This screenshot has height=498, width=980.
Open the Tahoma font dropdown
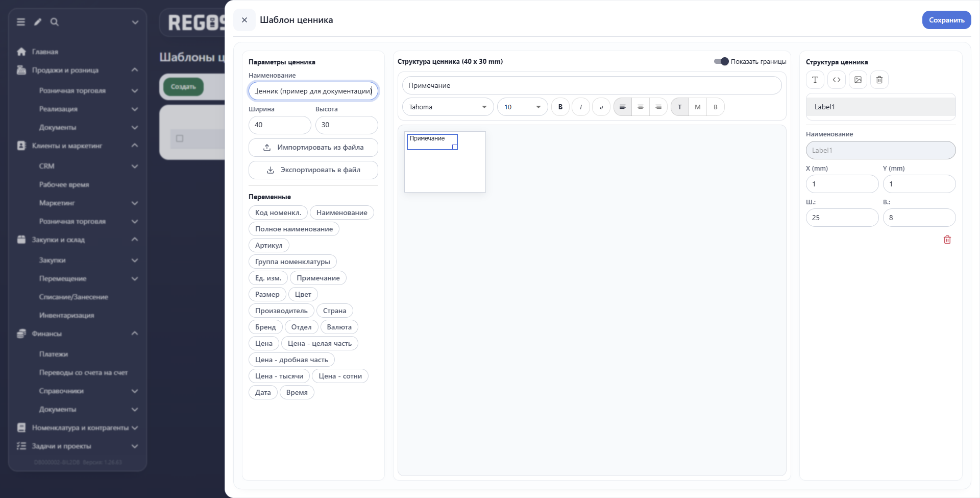(x=448, y=107)
